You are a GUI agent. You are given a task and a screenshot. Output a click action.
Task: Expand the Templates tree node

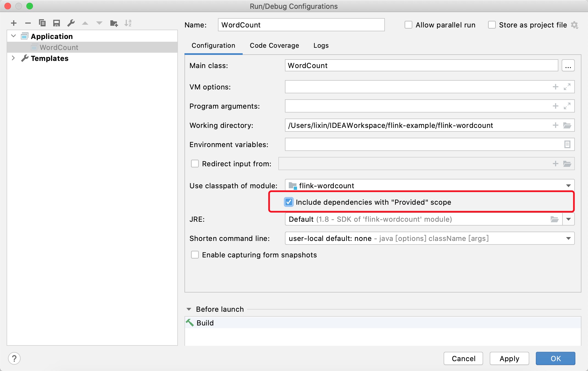[13, 58]
